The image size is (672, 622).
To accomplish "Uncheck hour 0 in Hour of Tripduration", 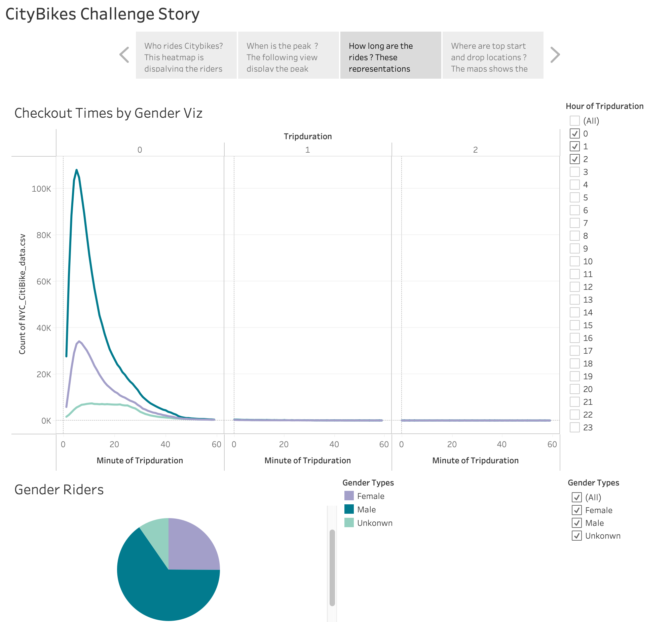I will [x=575, y=133].
